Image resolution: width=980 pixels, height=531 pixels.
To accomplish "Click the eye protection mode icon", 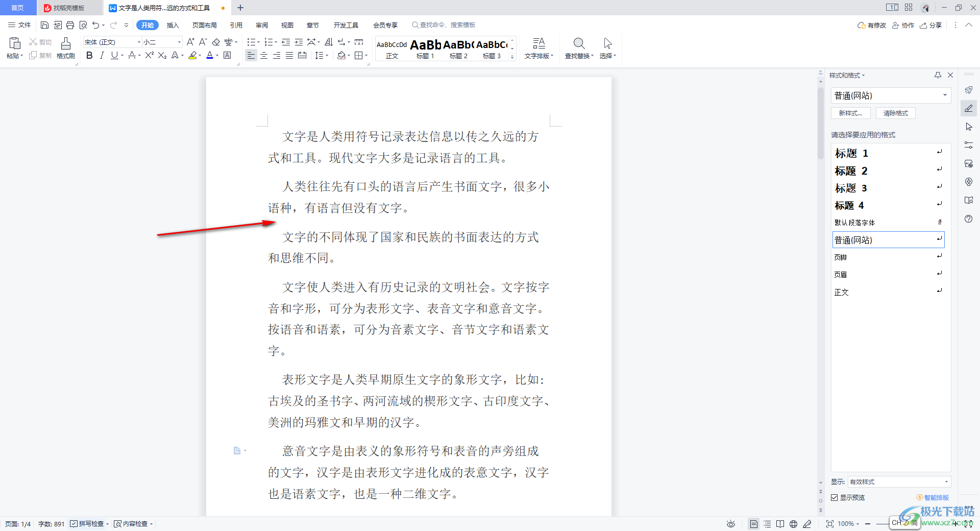I will 731,524.
